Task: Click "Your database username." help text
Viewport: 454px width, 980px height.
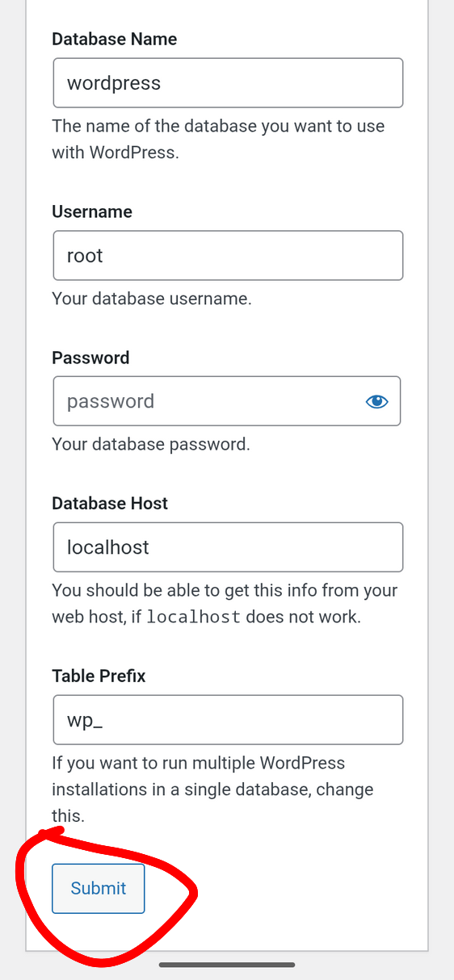Action: pyautogui.click(x=152, y=299)
